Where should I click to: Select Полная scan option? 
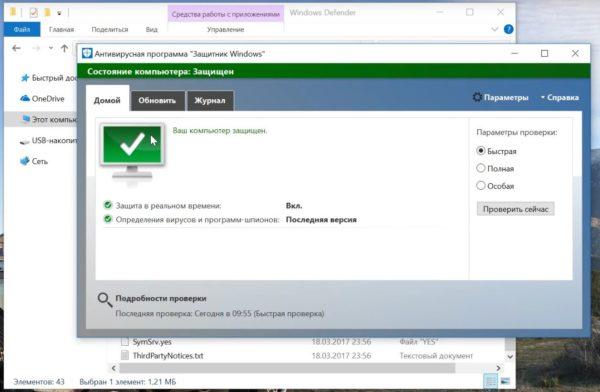tap(481, 168)
